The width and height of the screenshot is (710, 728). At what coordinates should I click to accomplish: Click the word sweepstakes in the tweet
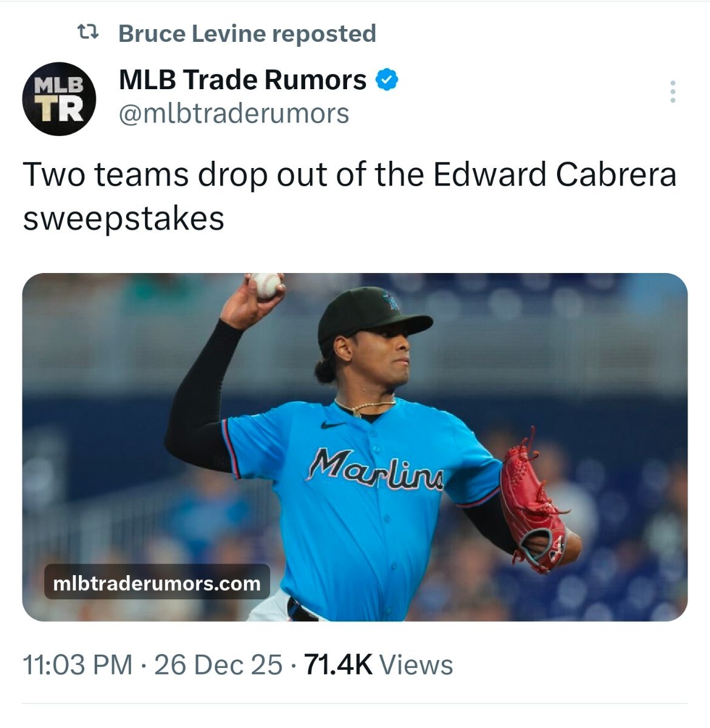(x=124, y=218)
